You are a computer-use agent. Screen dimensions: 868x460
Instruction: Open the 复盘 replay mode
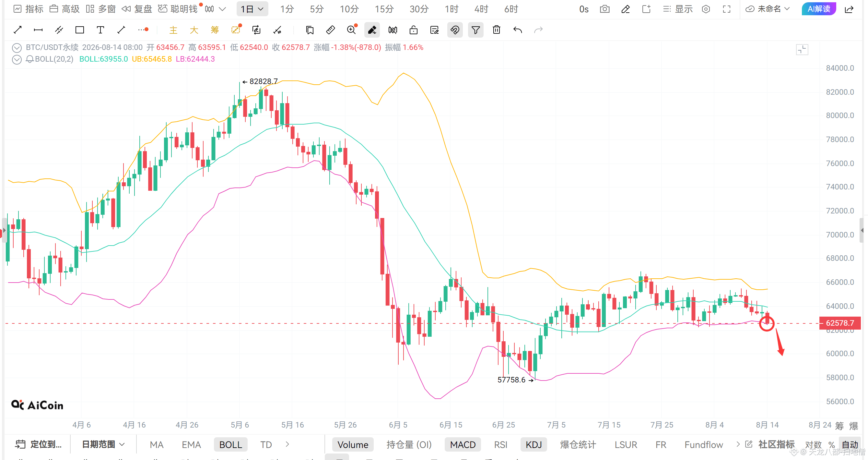[137, 9]
